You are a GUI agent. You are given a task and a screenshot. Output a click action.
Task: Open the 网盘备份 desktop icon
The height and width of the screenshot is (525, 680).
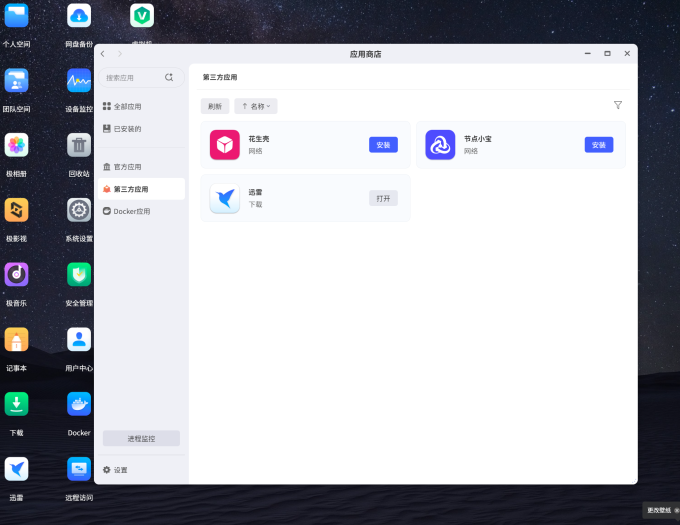click(79, 16)
